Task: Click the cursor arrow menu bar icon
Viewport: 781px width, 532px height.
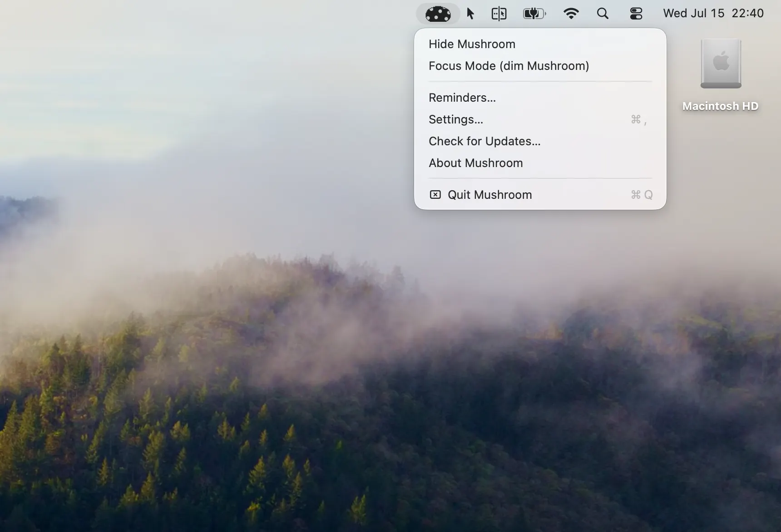Action: 470,14
